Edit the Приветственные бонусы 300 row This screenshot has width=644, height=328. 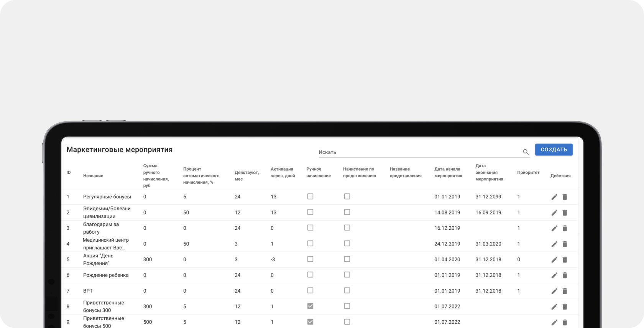(554, 307)
